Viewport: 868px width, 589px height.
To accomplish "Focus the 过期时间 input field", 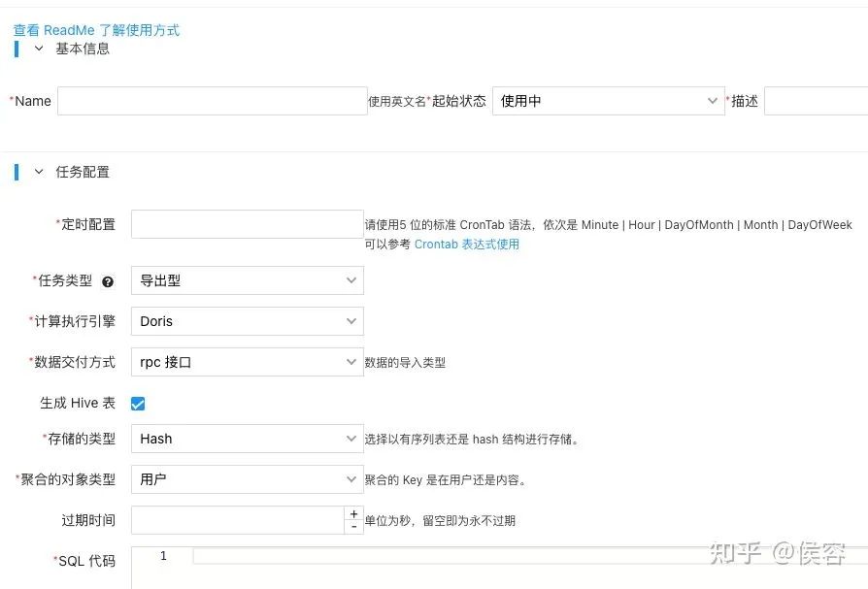I will [x=238, y=520].
